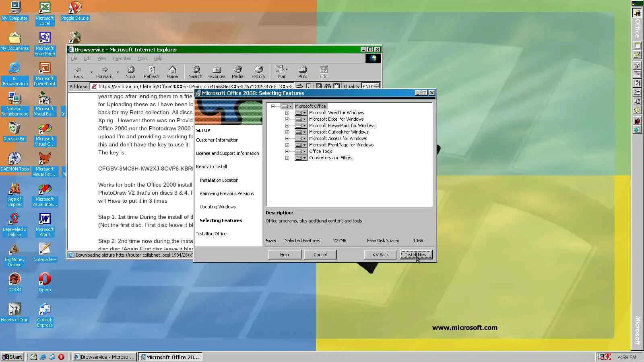Open the Favorites toolbar button in Internet Explorer
644x362 pixels.
[217, 72]
